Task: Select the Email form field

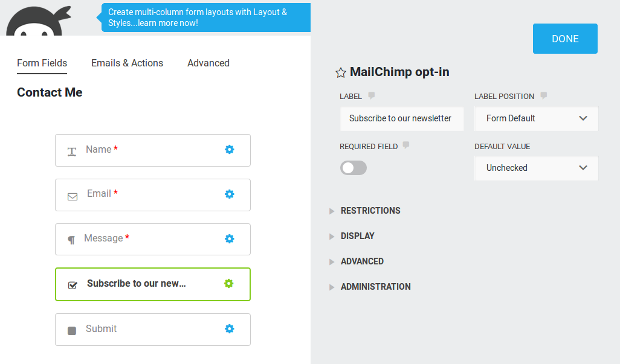Action: click(153, 195)
